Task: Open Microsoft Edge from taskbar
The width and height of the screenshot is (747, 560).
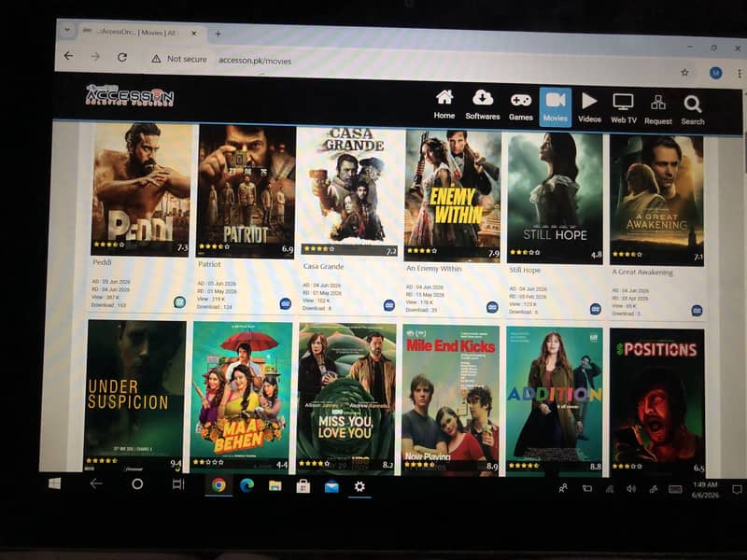Action: coord(247,485)
